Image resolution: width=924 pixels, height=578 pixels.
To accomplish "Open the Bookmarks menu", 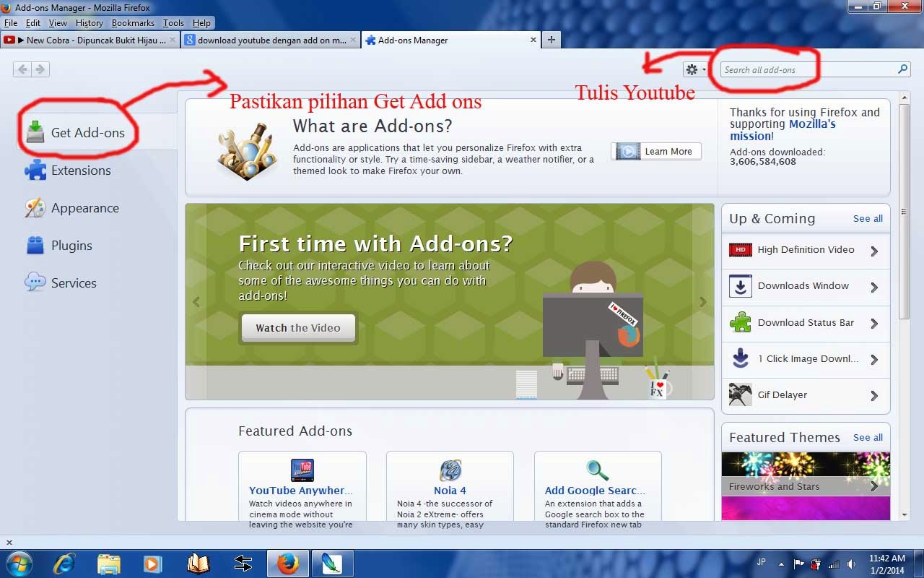I will click(133, 23).
